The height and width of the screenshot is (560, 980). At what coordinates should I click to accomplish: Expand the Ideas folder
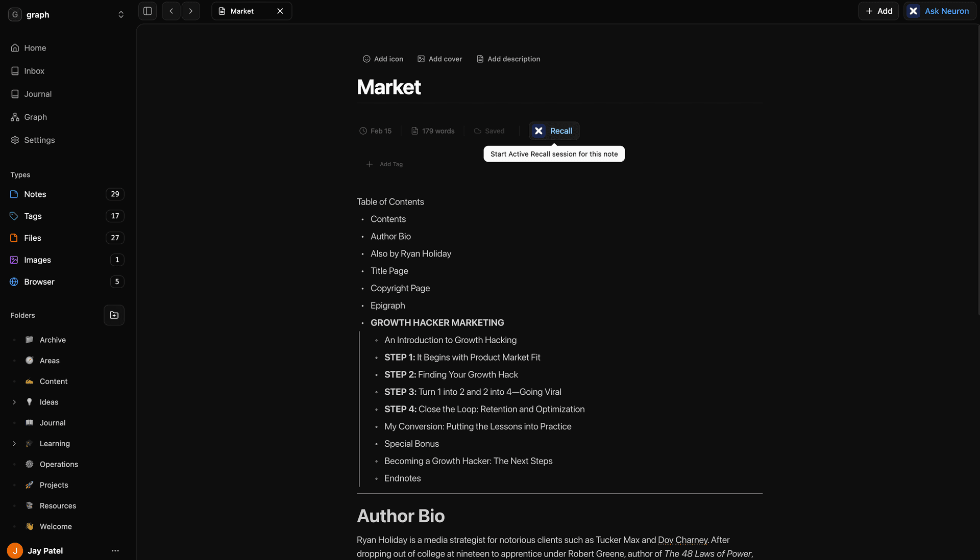(x=14, y=402)
